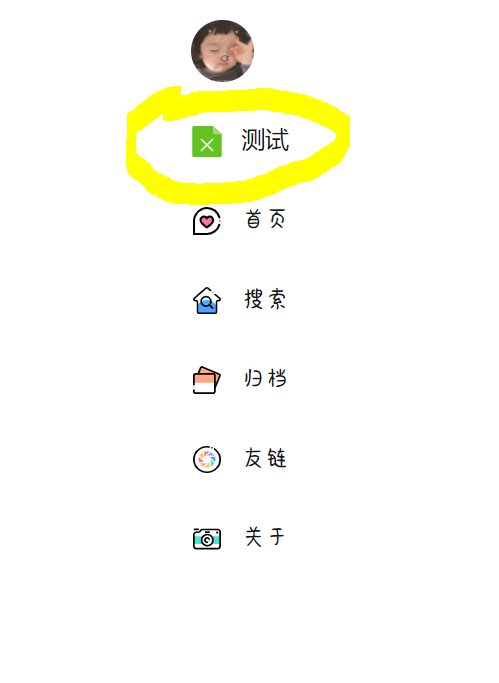499x683 pixels.
Task: Click the magnifier glass inside the house icon
Action: tap(207, 302)
